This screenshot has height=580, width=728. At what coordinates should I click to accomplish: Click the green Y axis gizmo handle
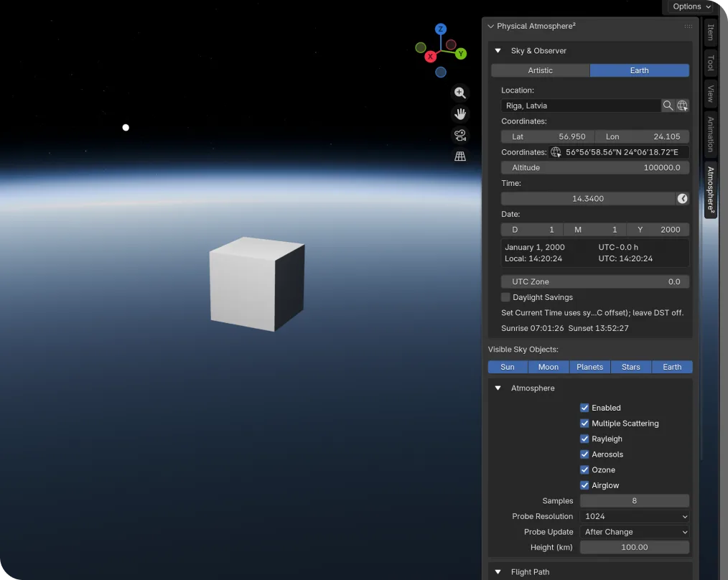[461, 54]
